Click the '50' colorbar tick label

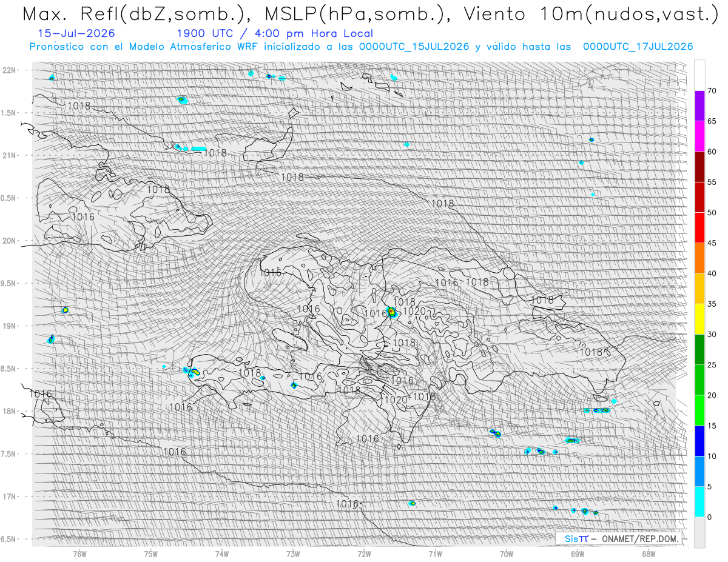(712, 213)
